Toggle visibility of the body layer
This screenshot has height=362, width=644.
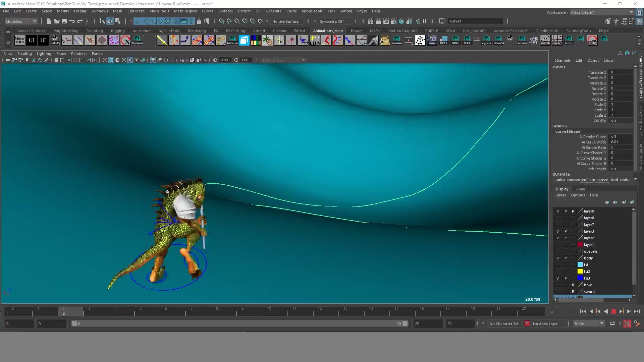click(557, 258)
